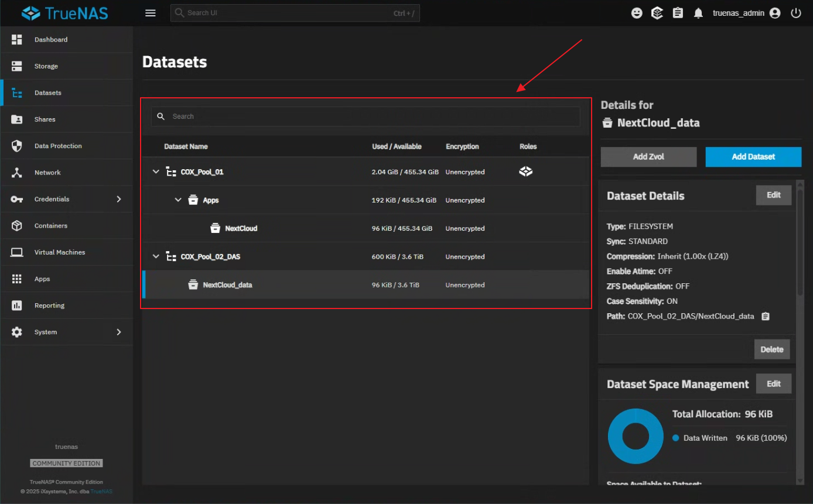Click the Storage icon in sidebar
This screenshot has width=813, height=504.
(17, 66)
